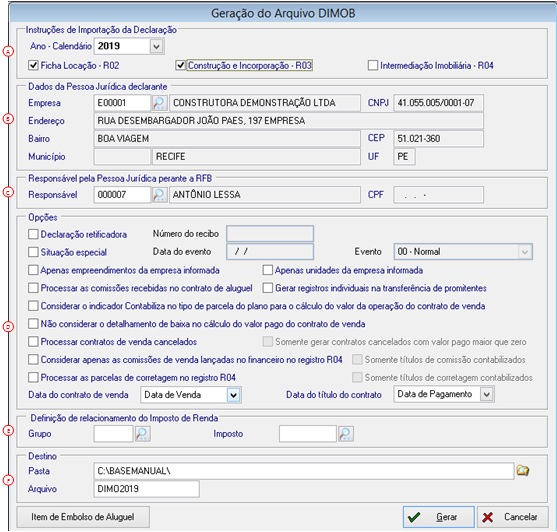
Task: Expand Data do título do contrato dropdown
Action: click(x=487, y=394)
